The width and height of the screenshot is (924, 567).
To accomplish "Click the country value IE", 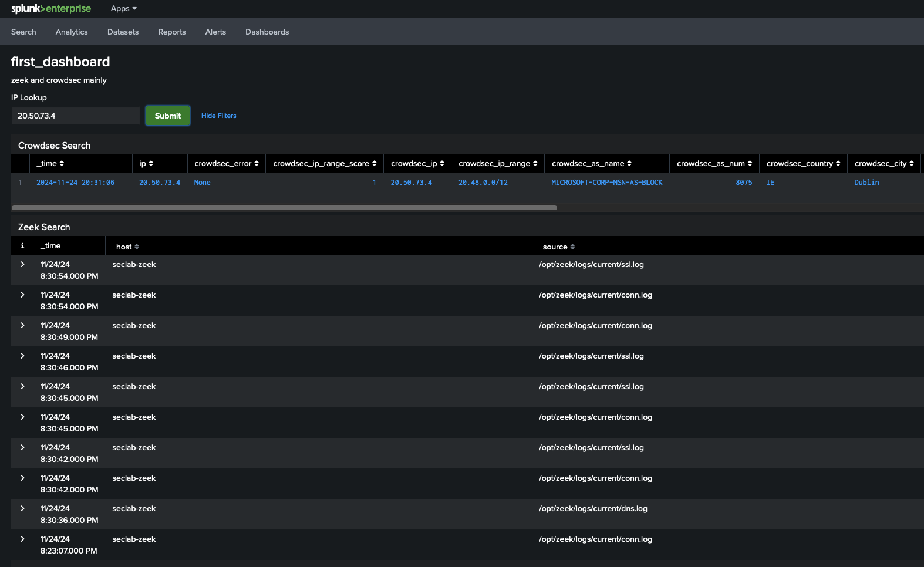I will click(x=770, y=183).
